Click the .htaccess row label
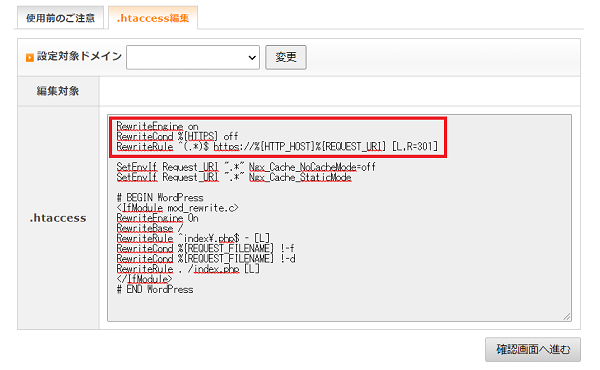 pos(58,218)
